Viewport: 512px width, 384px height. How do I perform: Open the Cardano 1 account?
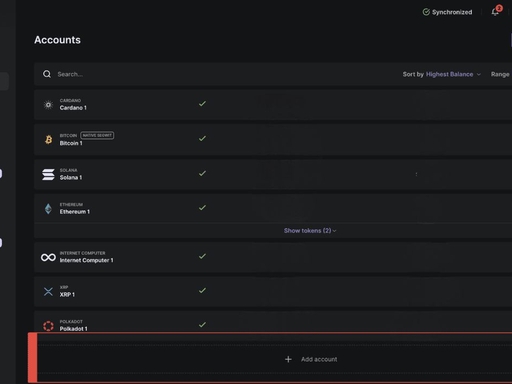click(x=273, y=104)
